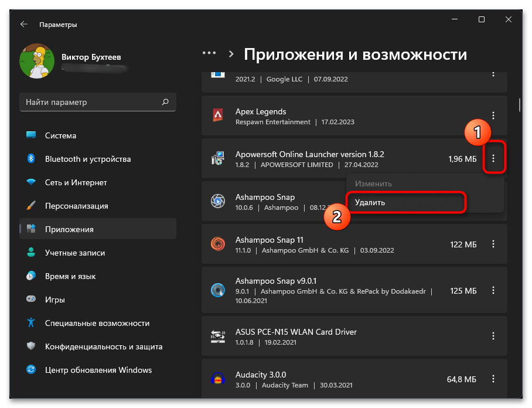Image resolution: width=532 pixels, height=408 pixels.
Task: Select Apowersoft Online Launcher version 1.8.2 title
Action: tap(310, 154)
